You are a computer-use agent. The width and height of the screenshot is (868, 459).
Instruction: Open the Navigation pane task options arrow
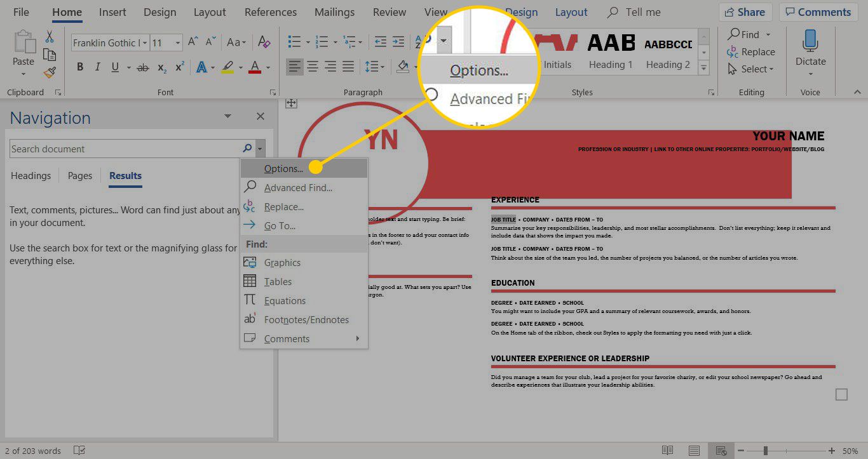point(228,117)
